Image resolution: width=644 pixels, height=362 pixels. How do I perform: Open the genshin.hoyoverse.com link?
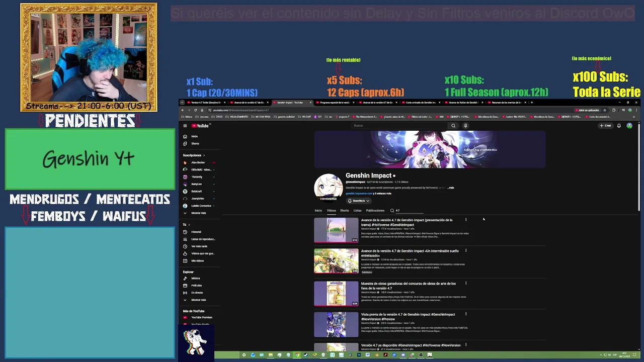[x=359, y=194]
